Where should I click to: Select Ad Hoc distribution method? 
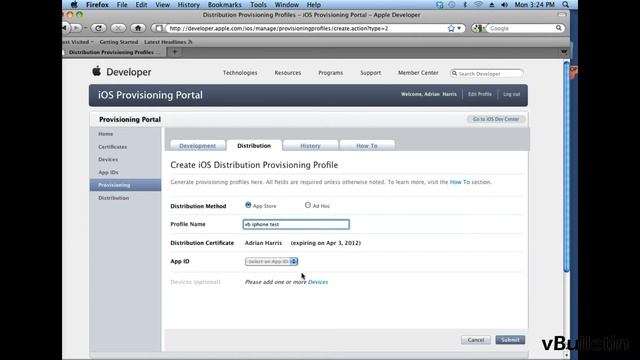point(308,205)
